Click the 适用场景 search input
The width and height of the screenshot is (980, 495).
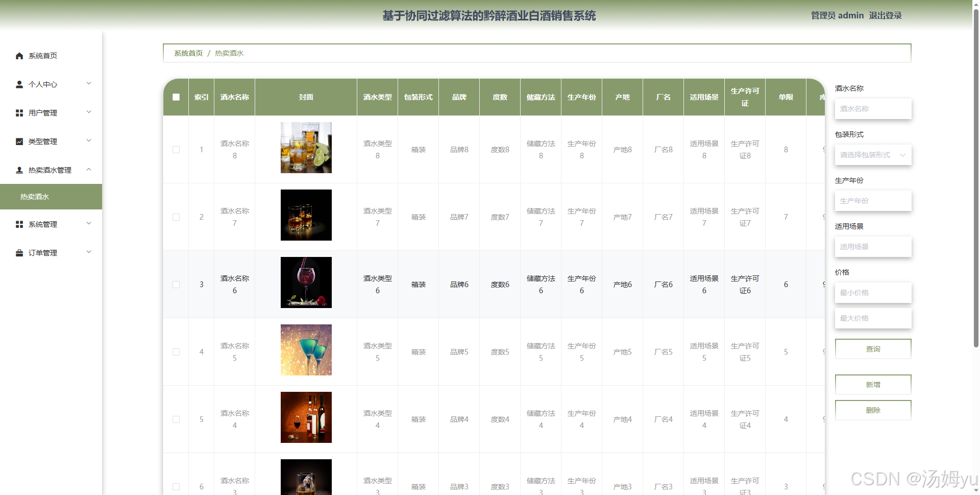(x=873, y=247)
